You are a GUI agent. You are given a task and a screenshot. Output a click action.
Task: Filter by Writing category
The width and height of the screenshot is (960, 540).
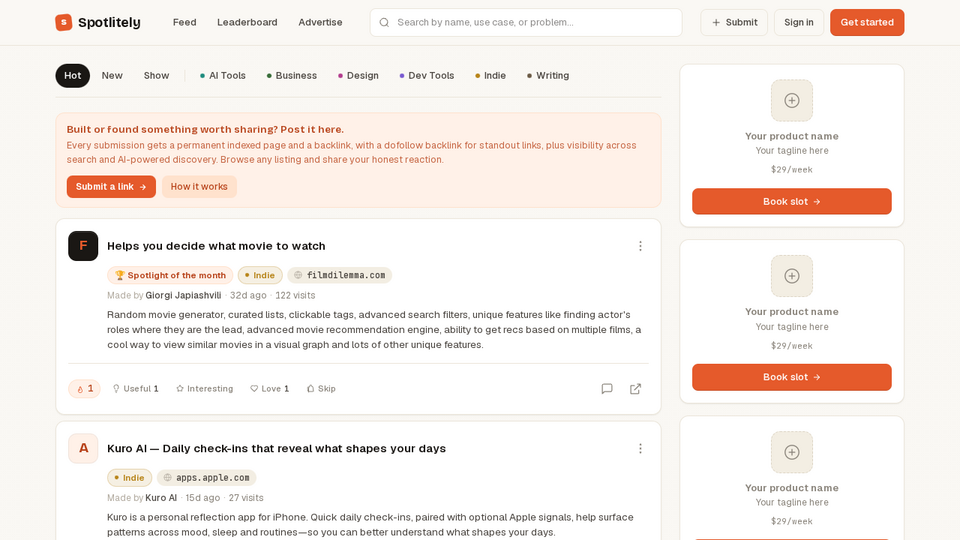548,76
